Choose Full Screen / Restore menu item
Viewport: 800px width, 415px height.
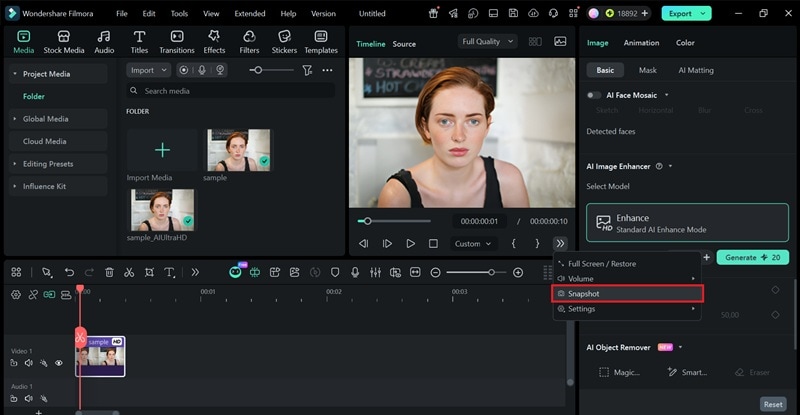[628, 263]
